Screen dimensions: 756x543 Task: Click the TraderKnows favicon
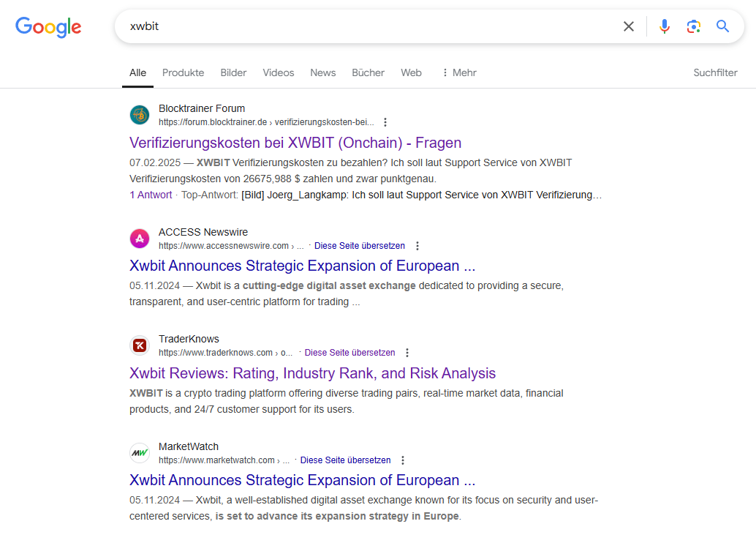click(x=140, y=345)
